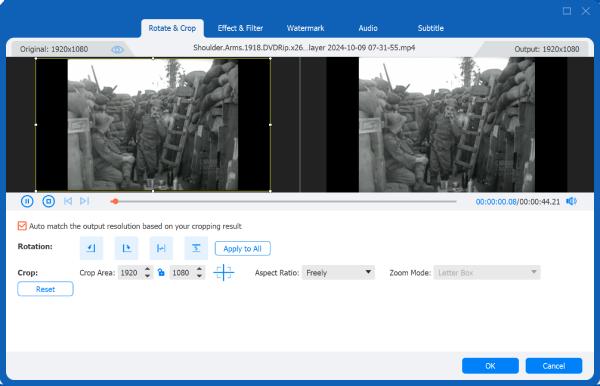The width and height of the screenshot is (600, 386).
Task: Flip video horizontally
Action: (161, 248)
